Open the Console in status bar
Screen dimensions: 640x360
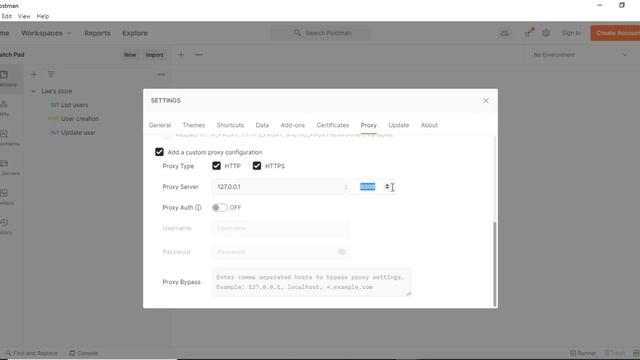click(84, 353)
